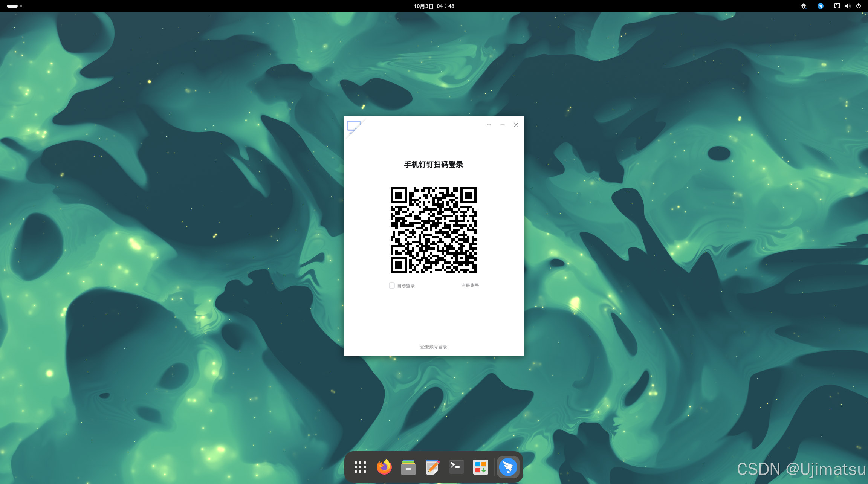Click the DingTalk icon in dock
Image resolution: width=868 pixels, height=484 pixels.
click(x=508, y=467)
